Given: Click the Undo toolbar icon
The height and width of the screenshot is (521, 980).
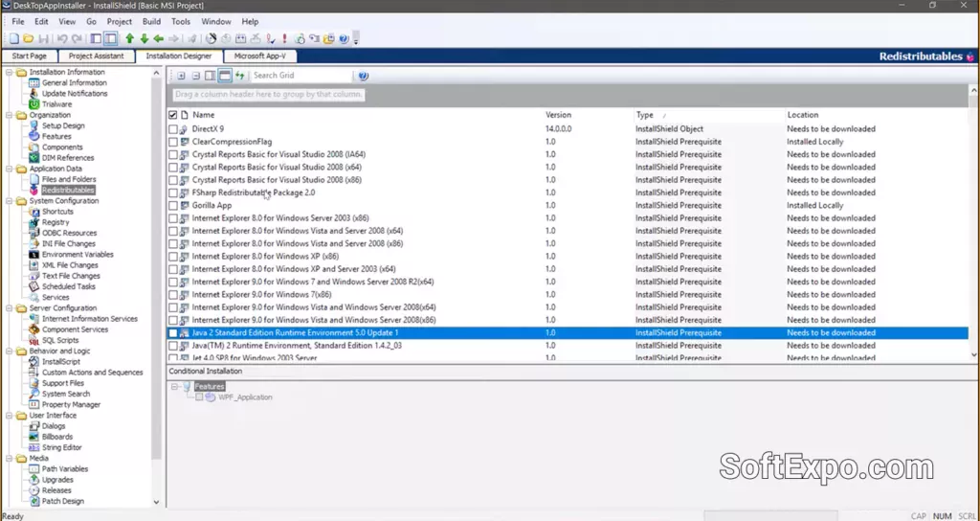Looking at the screenshot, I should pyautogui.click(x=62, y=38).
